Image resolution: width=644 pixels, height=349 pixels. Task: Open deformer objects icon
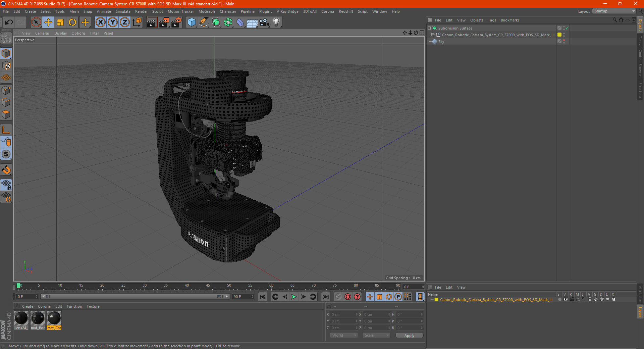[240, 22]
